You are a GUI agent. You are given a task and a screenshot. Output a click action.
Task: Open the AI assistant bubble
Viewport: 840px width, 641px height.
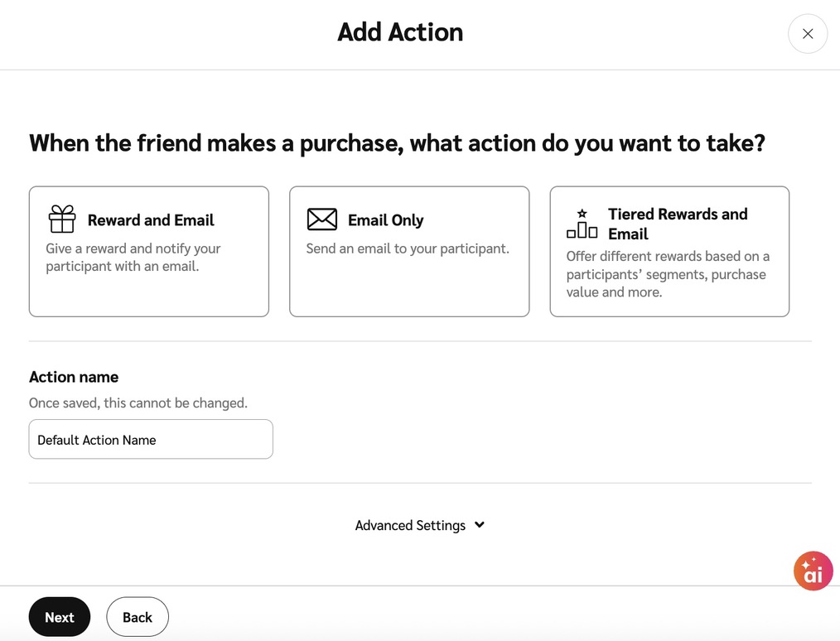point(813,571)
